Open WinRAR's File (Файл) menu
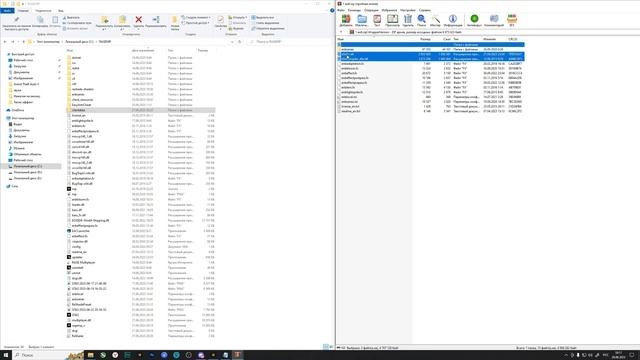 tap(341, 10)
